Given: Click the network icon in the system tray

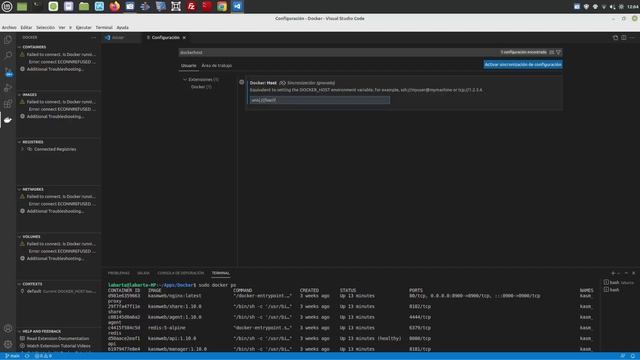Looking at the screenshot, I should point(604,7).
